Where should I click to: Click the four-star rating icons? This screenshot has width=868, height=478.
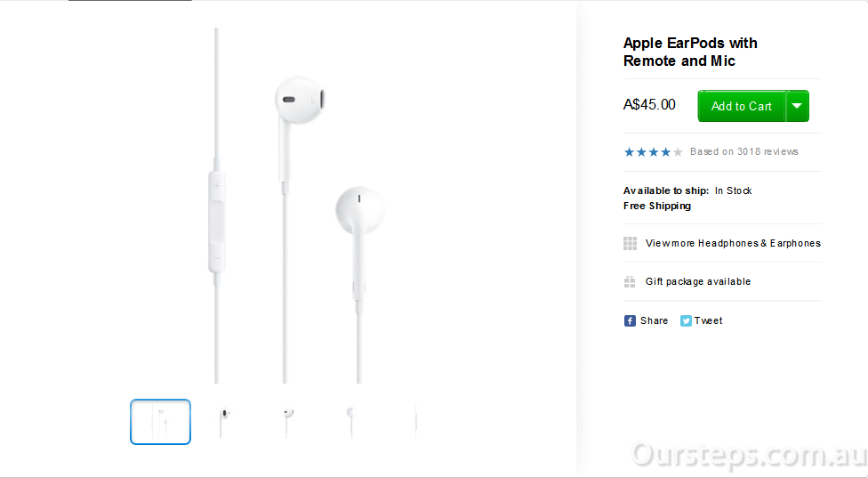pos(653,151)
